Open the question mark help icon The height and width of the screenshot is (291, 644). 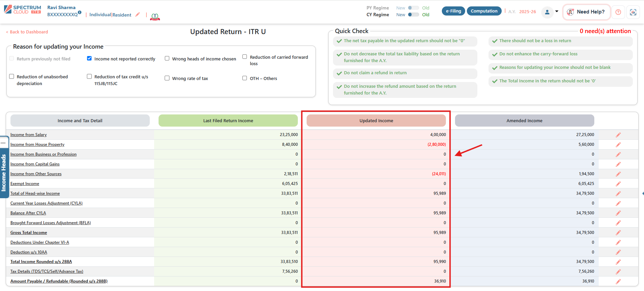point(618,12)
